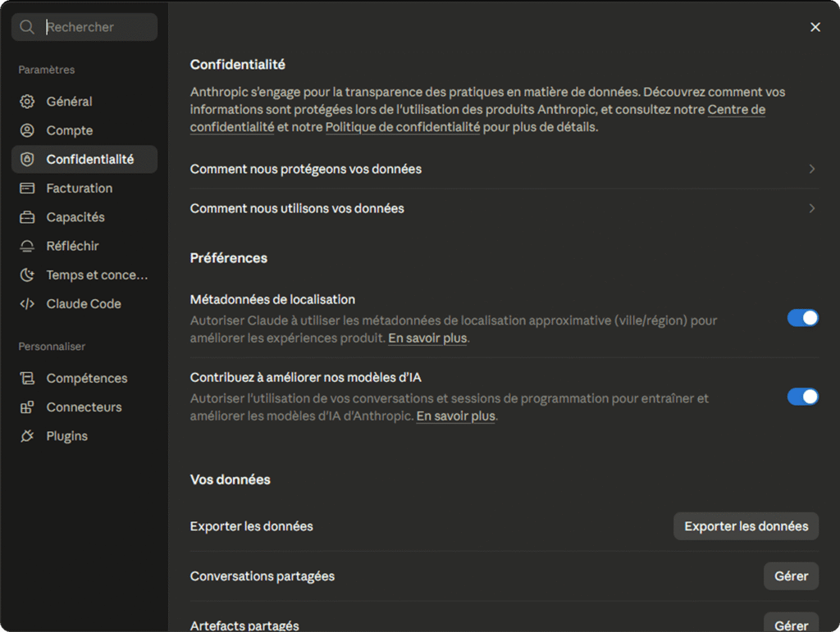This screenshot has width=840, height=632.
Task: Switch to the Connecteurs section
Action: click(84, 407)
